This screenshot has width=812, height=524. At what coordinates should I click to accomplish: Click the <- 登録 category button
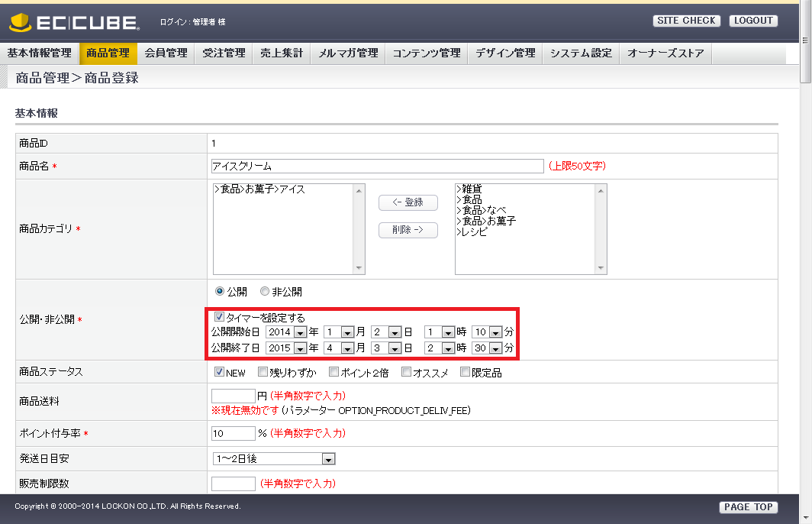coord(408,202)
